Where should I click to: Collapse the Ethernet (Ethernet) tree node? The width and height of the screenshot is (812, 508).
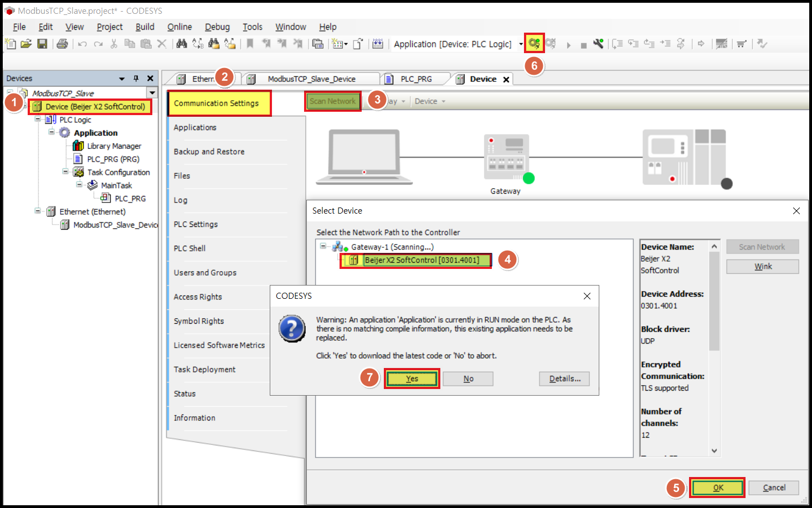(x=38, y=211)
